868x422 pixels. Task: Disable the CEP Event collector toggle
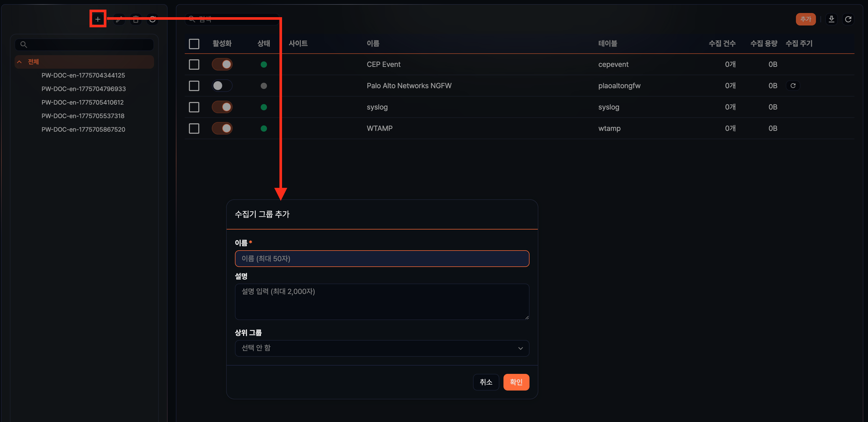pyautogui.click(x=222, y=64)
